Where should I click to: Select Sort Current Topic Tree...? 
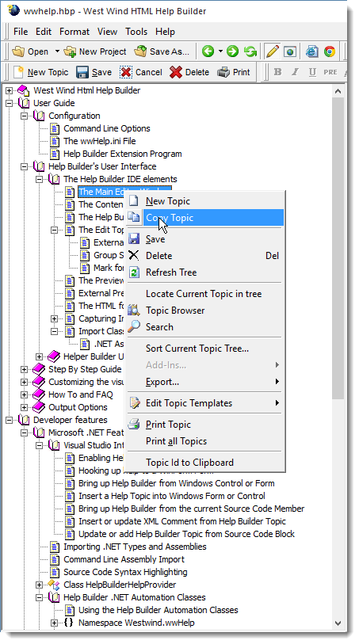tap(205, 349)
